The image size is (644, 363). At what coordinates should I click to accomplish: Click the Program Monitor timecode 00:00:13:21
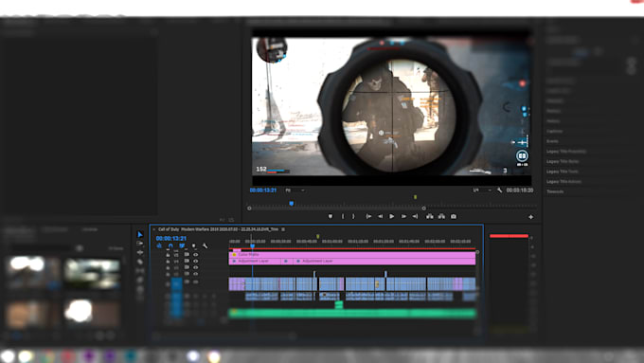pos(263,191)
